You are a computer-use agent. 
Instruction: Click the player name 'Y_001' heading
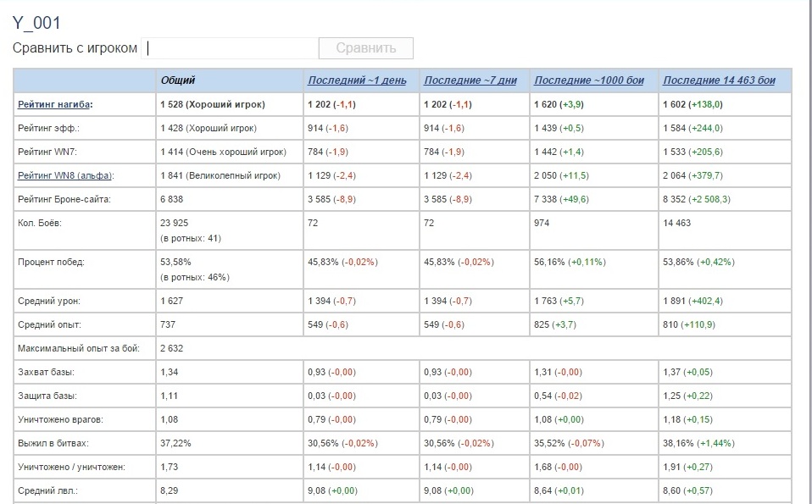[36, 23]
